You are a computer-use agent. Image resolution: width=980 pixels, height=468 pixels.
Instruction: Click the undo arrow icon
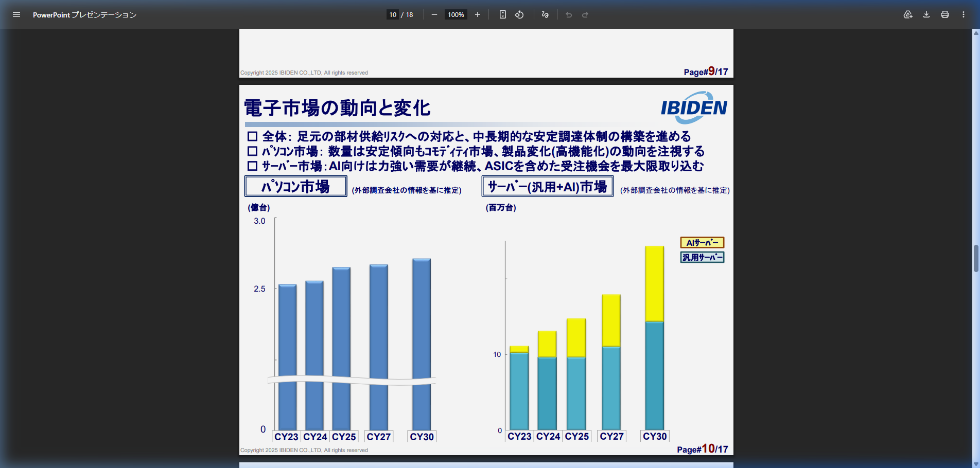[x=569, y=14]
